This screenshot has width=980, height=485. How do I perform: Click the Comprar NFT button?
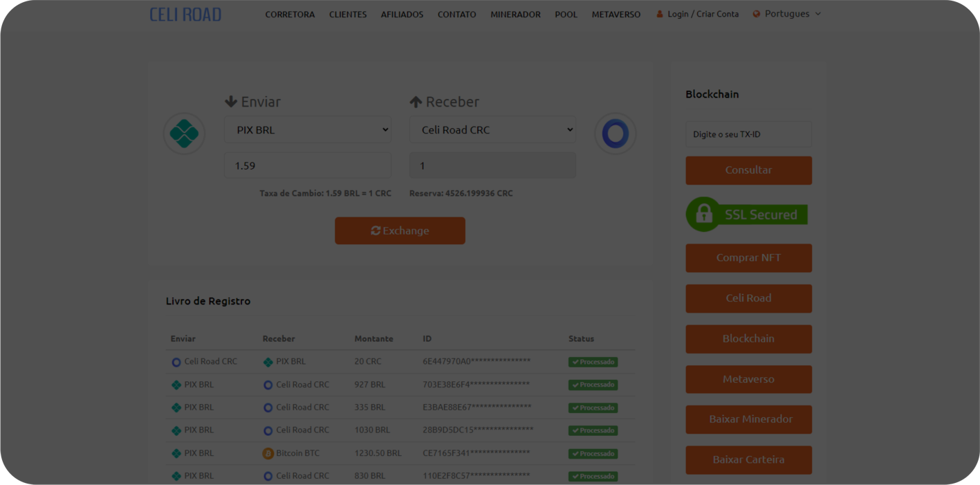[748, 257]
